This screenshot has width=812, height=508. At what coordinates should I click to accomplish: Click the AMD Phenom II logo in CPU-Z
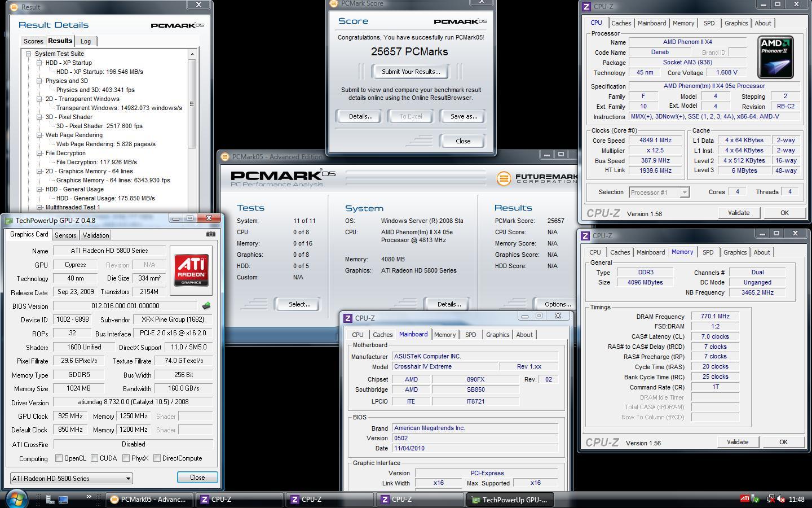[775, 57]
